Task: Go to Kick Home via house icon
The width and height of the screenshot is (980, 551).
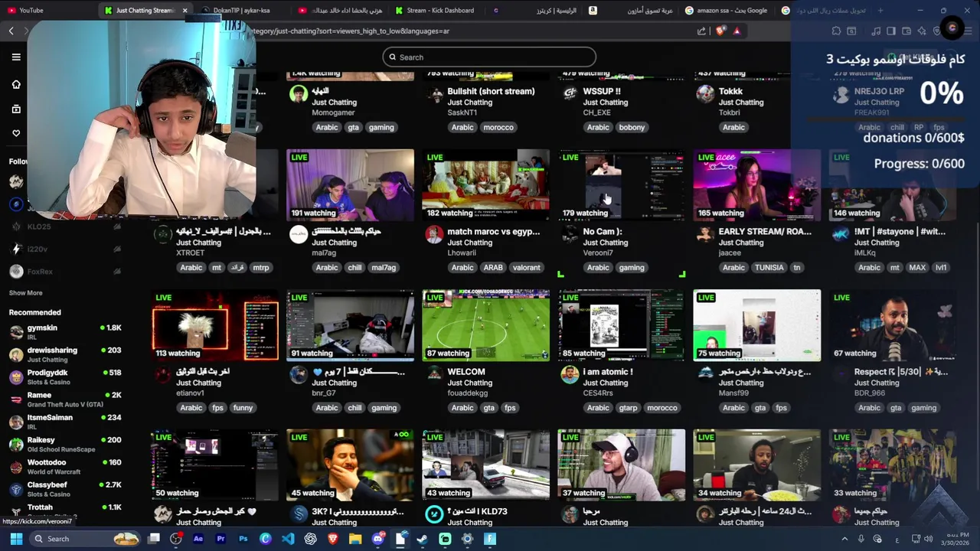Action: pyautogui.click(x=16, y=84)
